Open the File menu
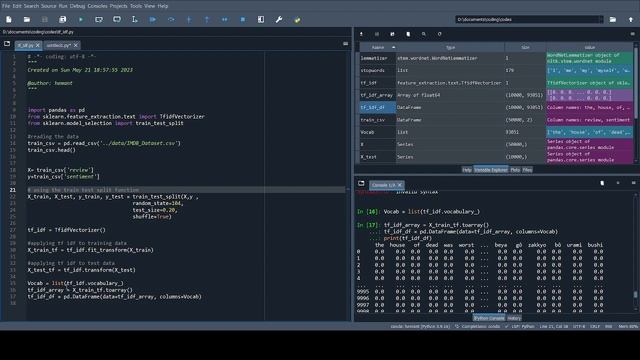The image size is (640, 360). pos(6,6)
